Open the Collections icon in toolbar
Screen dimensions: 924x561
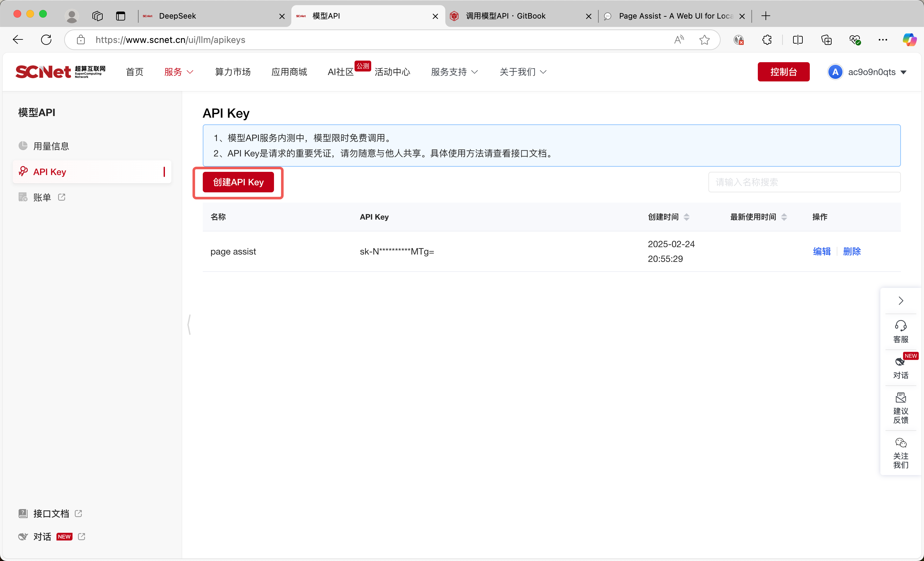point(826,40)
